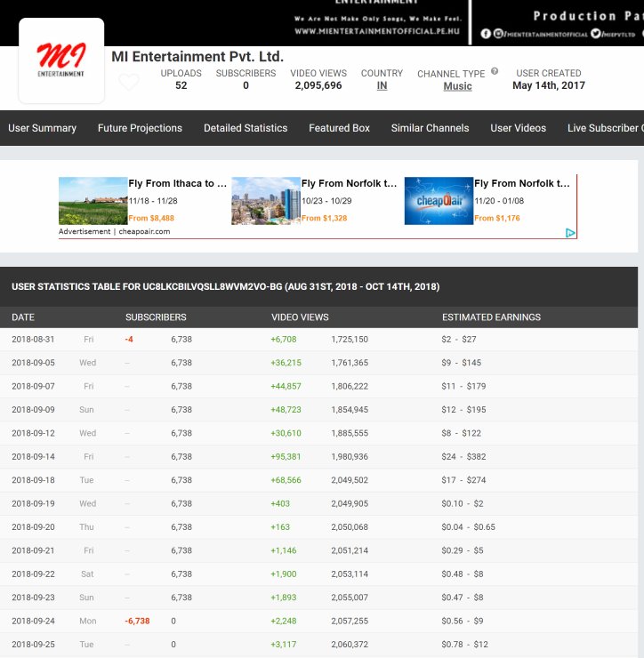Click the Ithaca countryside ad image
This screenshot has width=644, height=658.
coord(93,201)
